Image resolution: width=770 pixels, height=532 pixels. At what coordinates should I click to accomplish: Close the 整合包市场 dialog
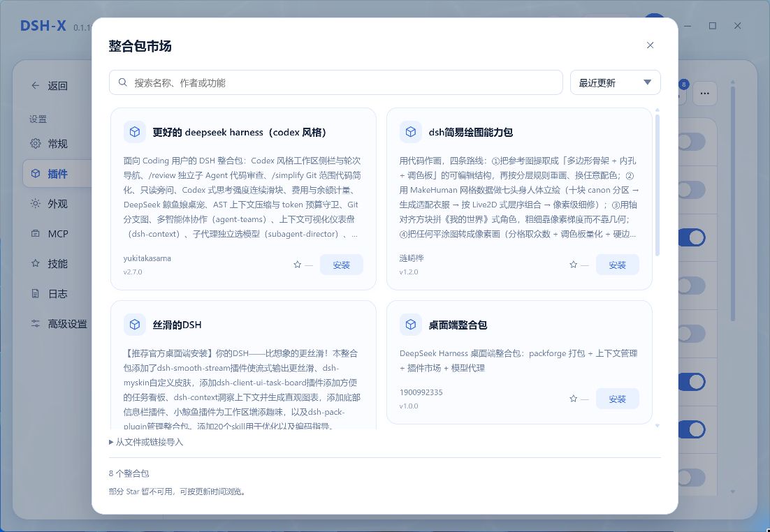(x=651, y=45)
